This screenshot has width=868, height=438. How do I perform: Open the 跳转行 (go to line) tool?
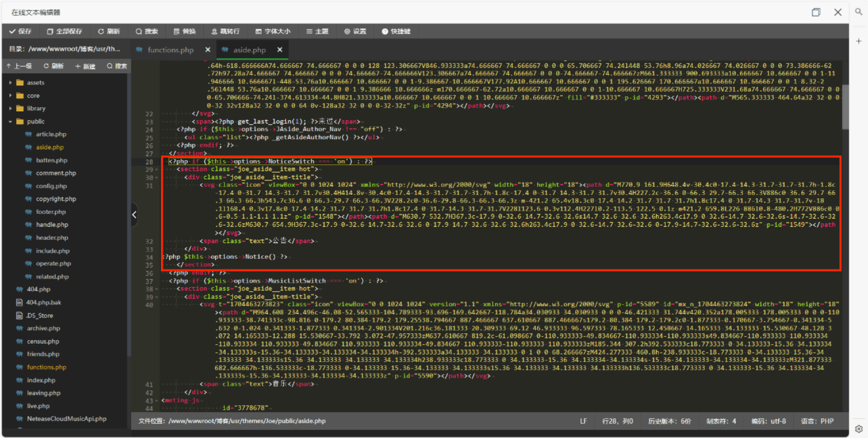point(225,31)
